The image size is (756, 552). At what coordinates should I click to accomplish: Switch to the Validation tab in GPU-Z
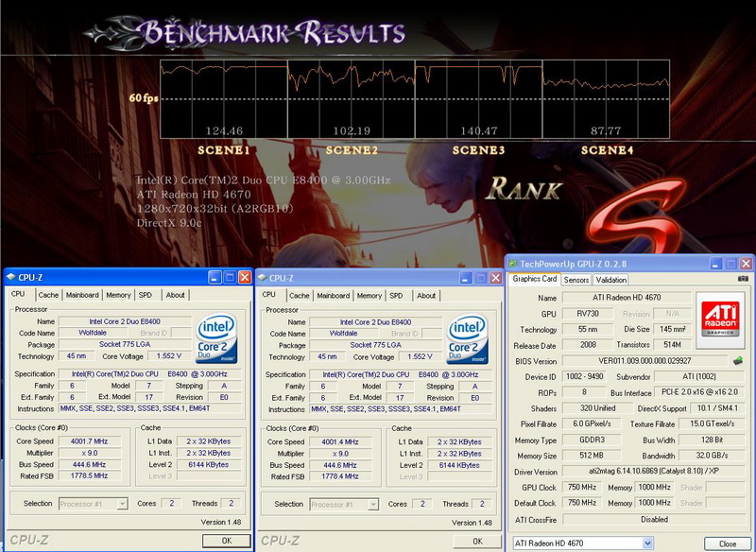coord(610,280)
